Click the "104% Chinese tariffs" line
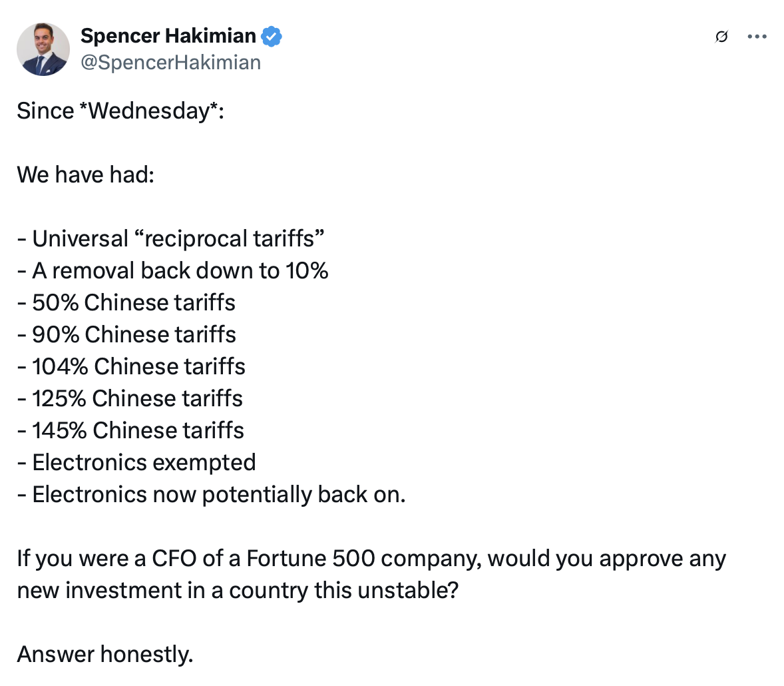This screenshot has width=784, height=686. click(x=131, y=366)
